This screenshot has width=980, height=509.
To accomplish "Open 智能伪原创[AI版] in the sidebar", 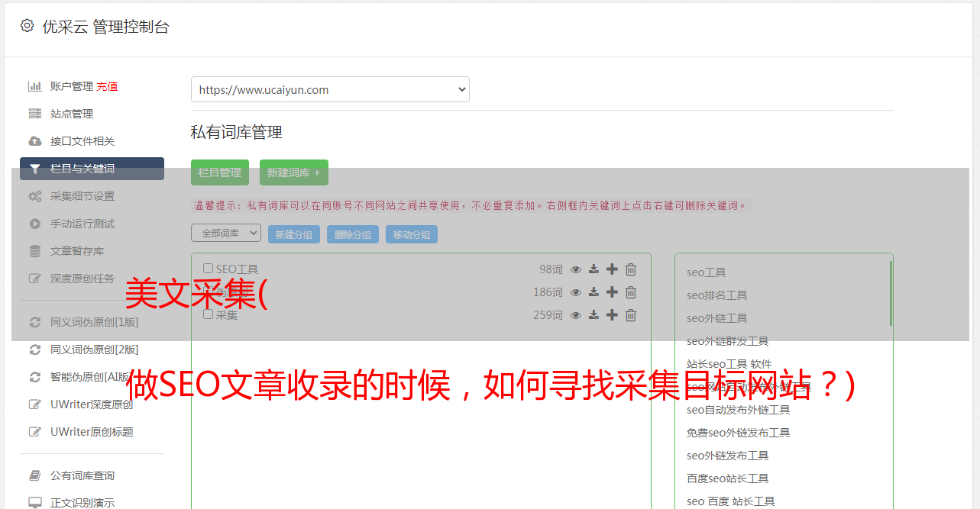I will pos(92,377).
